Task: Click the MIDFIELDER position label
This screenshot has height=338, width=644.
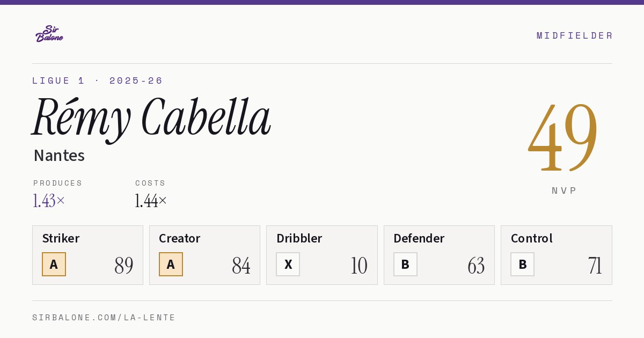Action: click(x=574, y=35)
